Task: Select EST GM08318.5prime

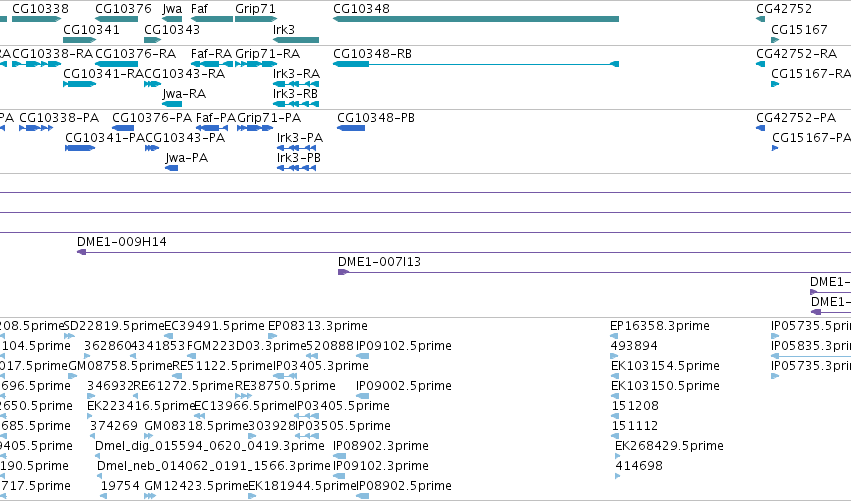Action: click(196, 426)
